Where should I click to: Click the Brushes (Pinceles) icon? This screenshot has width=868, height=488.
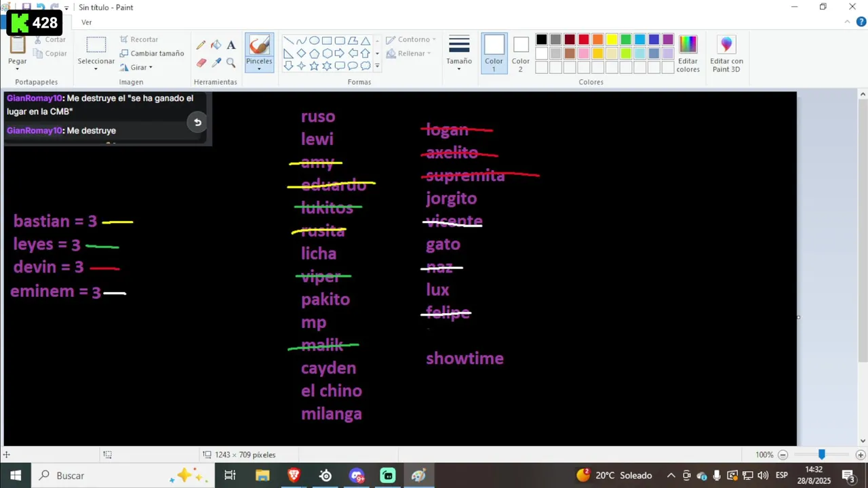[259, 45]
